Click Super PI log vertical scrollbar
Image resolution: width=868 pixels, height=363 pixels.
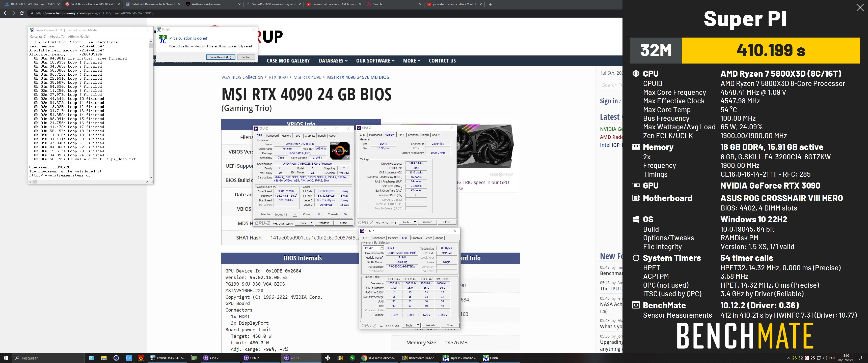[x=151, y=109]
